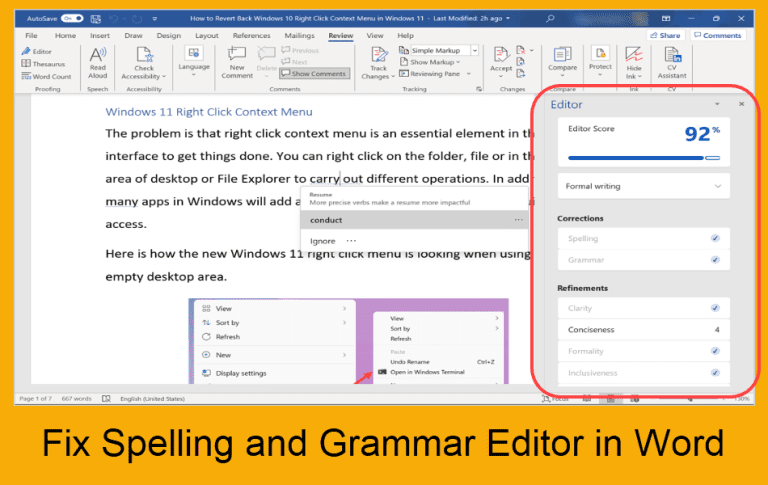Open the Editor tool in Proofing group
This screenshot has width=768, height=485.
coord(37,51)
